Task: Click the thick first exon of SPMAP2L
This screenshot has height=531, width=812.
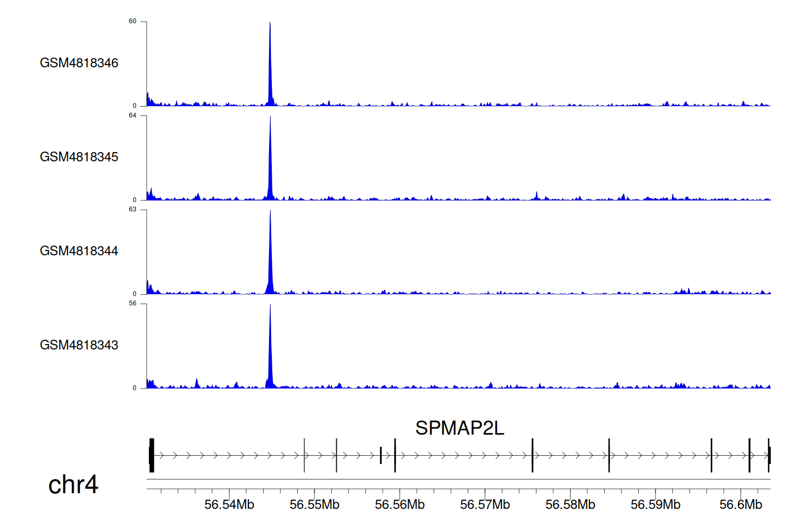Action: [x=152, y=456]
